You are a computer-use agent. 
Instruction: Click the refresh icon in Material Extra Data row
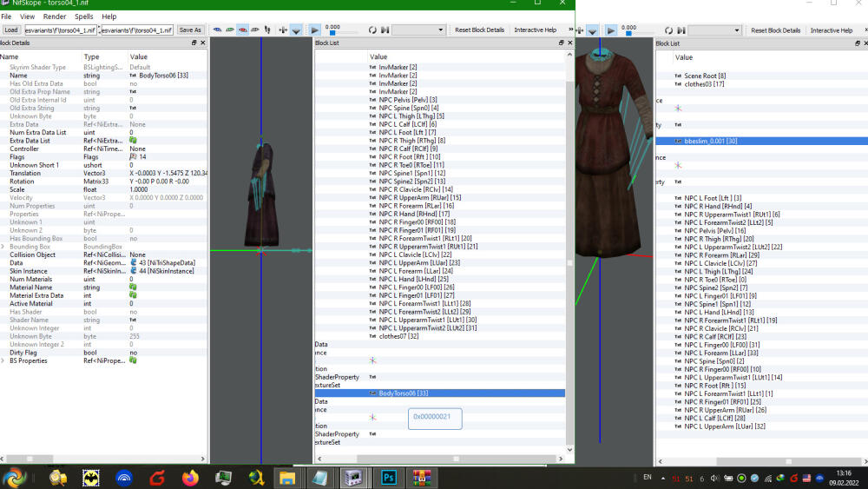pos(133,295)
